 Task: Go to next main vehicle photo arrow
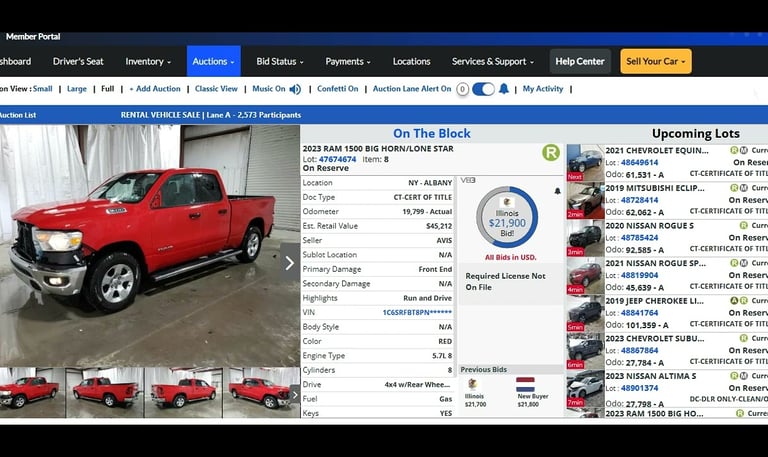(289, 263)
